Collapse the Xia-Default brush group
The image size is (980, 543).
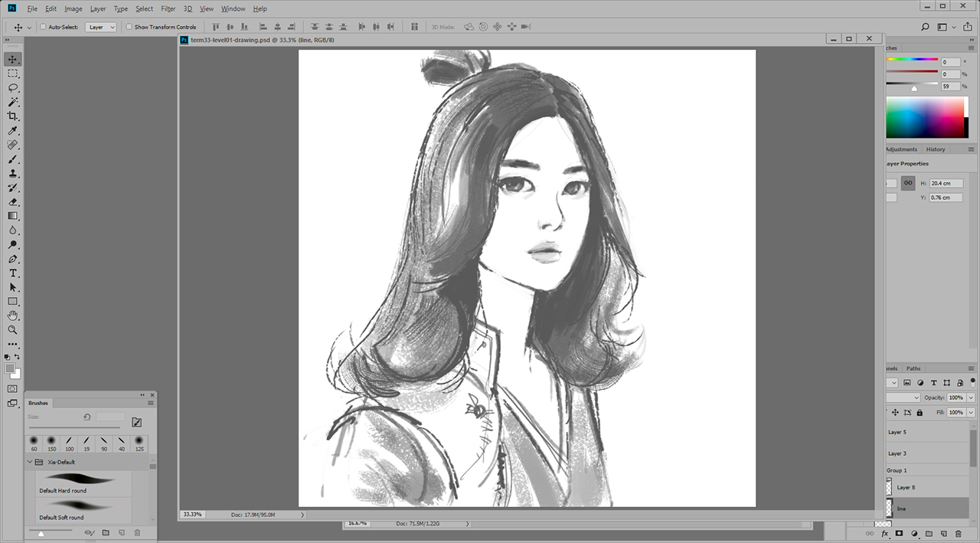pos(31,462)
